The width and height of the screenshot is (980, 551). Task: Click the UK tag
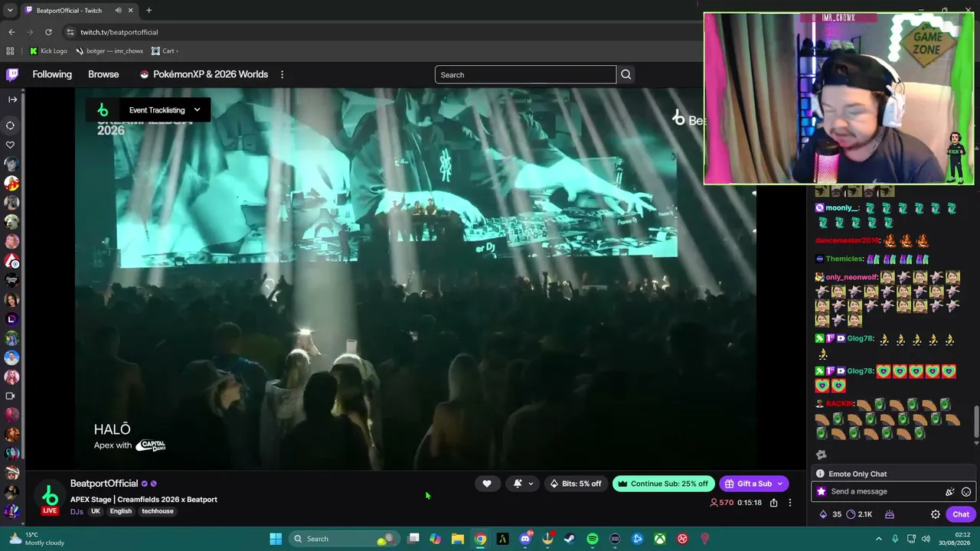[x=96, y=512]
